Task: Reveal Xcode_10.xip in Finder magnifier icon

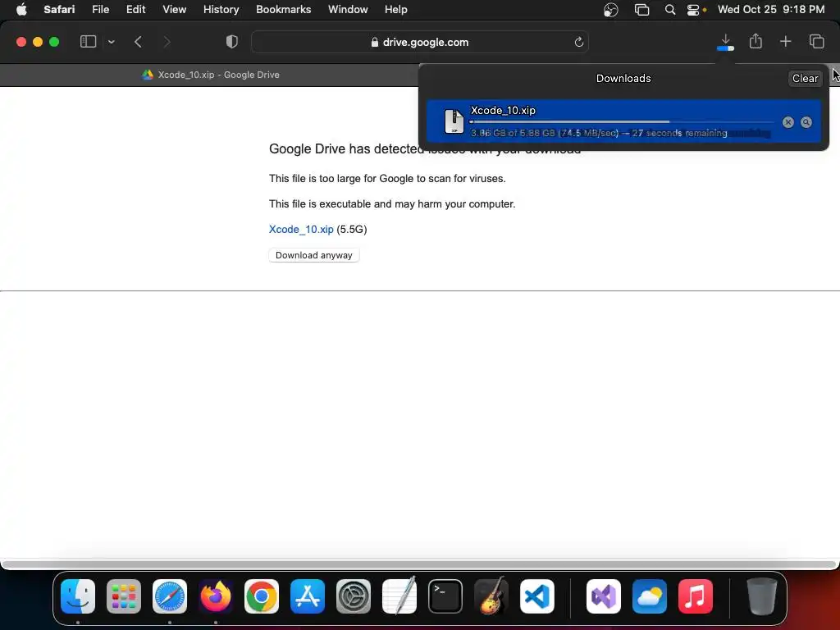Action: click(806, 122)
